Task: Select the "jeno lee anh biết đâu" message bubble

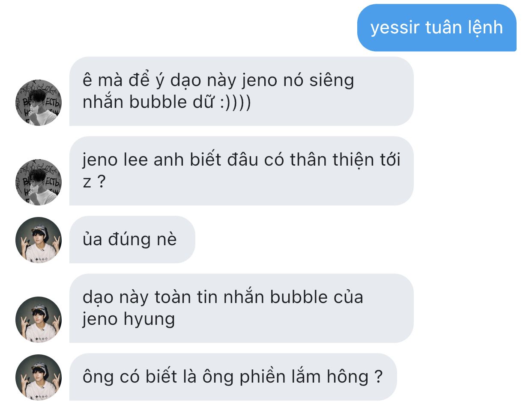Action: (241, 171)
